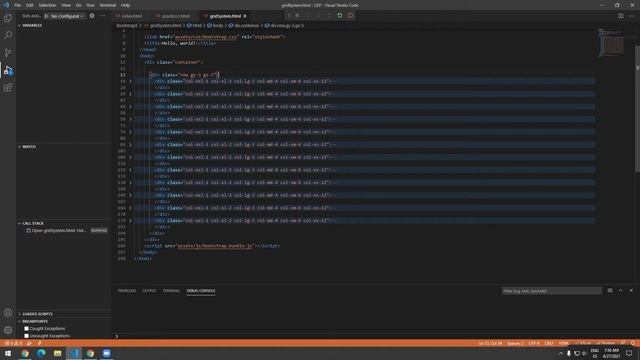Start debugging with the green play icon
This screenshot has width=640, height=360.
(46, 16)
